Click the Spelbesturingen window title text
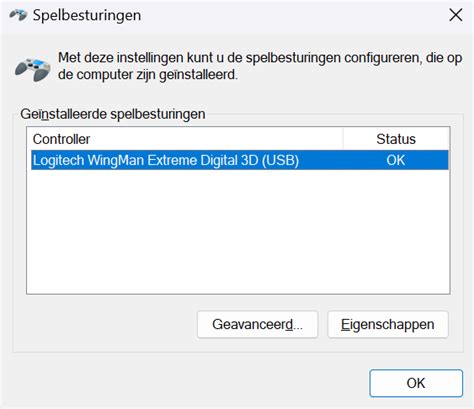The height and width of the screenshot is (409, 474). (x=87, y=15)
